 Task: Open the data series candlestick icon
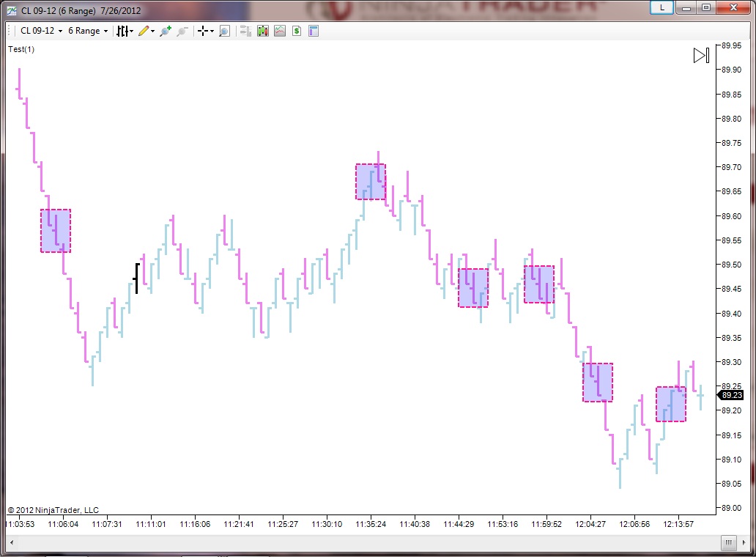[x=263, y=32]
